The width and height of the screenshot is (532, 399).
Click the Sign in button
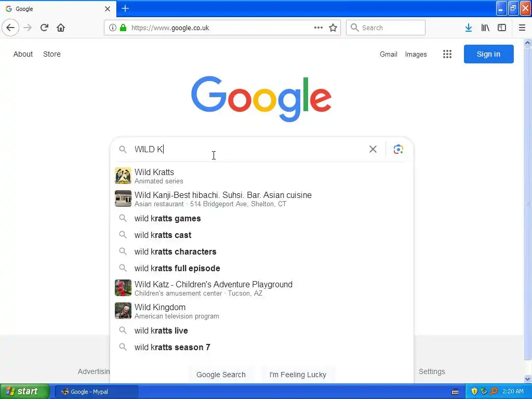coord(488,54)
